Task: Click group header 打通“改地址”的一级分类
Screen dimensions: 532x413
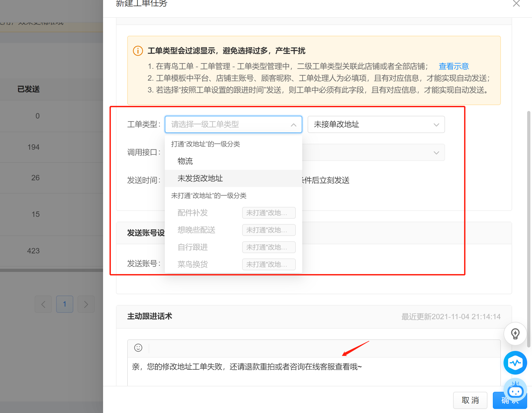Action: pos(206,144)
